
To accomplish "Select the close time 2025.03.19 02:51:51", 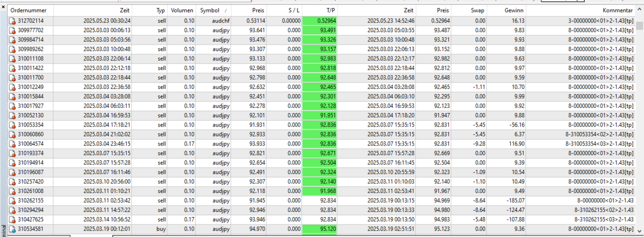I will tap(391, 229).
